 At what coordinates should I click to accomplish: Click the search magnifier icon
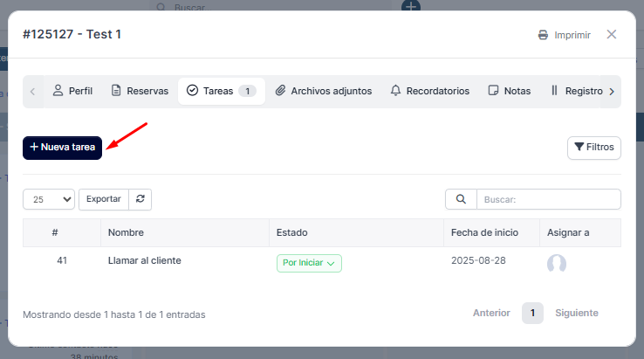(x=461, y=199)
